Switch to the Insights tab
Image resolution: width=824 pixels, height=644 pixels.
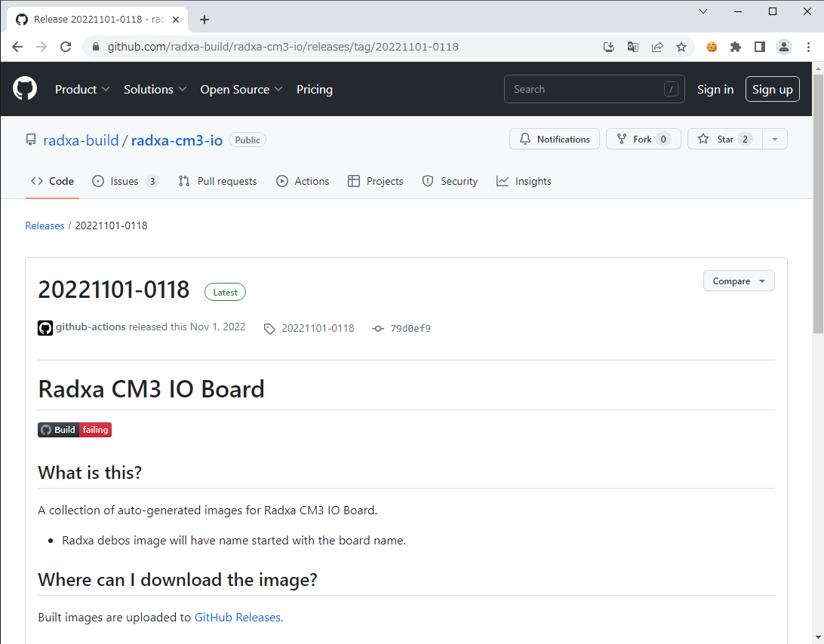[524, 181]
